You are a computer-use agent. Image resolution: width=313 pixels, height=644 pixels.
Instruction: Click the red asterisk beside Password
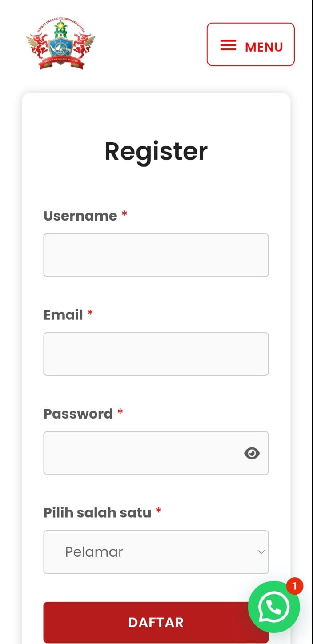pos(120,412)
